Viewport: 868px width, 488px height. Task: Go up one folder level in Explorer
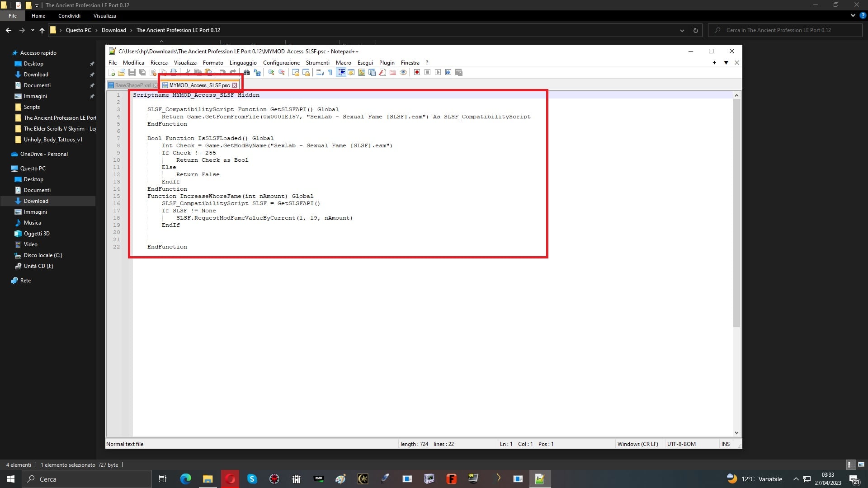[x=42, y=30]
